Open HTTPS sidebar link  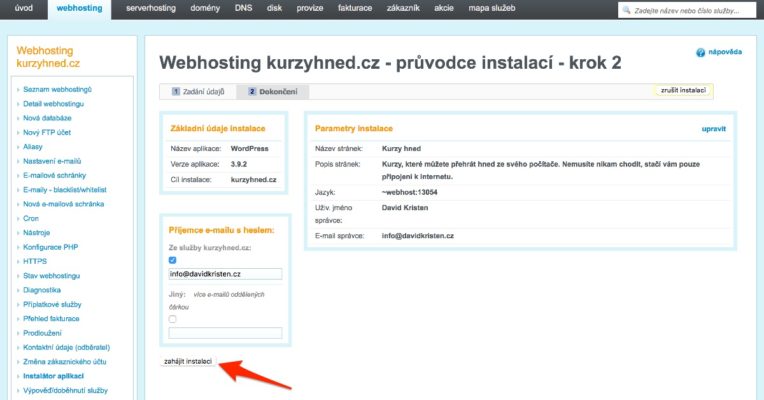35,261
